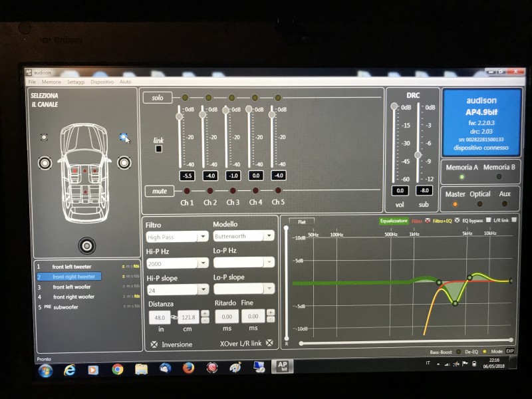Screen dimensions: 532x399
Task: Toggle the Filtro+EQ curve checkbox
Action: pos(457,221)
